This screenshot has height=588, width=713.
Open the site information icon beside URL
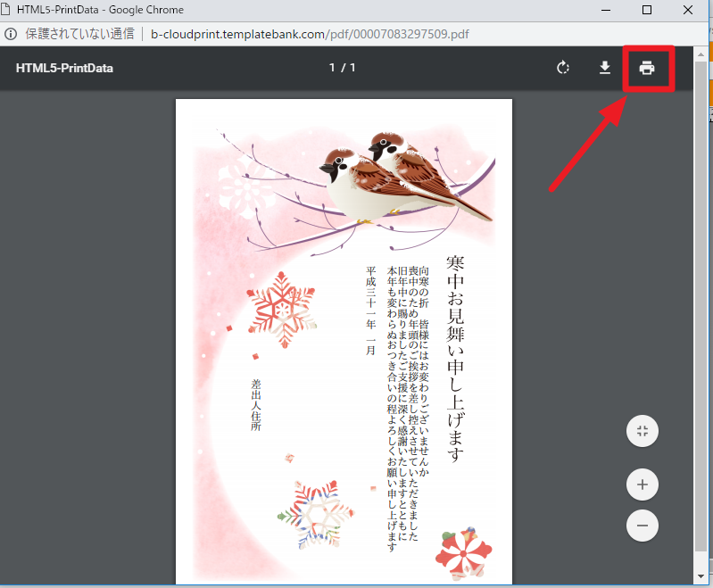tap(11, 34)
